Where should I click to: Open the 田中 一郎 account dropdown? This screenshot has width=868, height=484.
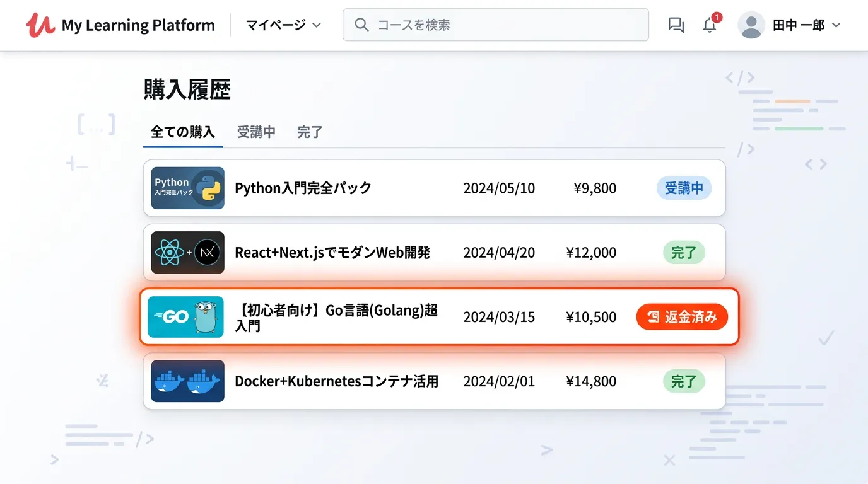point(806,25)
